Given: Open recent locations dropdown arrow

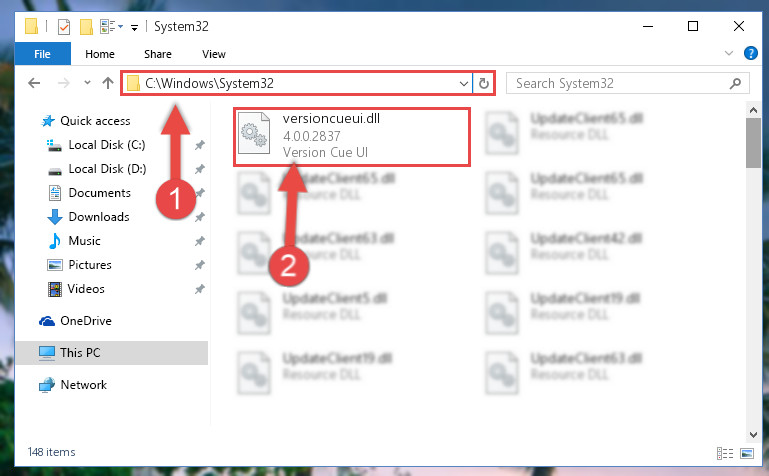Looking at the screenshot, I should click(87, 82).
